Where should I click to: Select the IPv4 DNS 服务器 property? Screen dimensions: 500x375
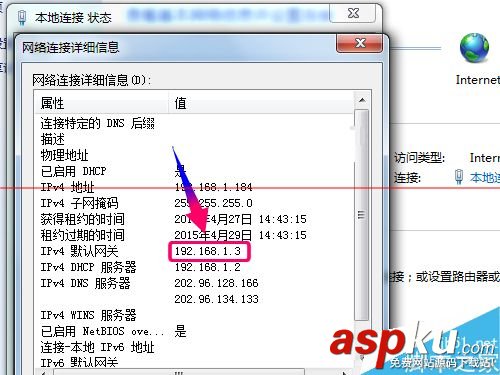85,283
